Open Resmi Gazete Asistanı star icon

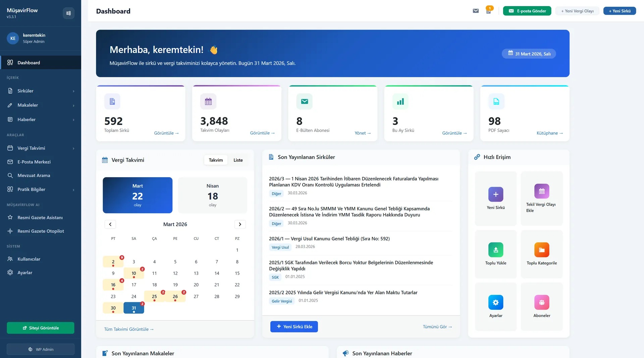(x=10, y=217)
